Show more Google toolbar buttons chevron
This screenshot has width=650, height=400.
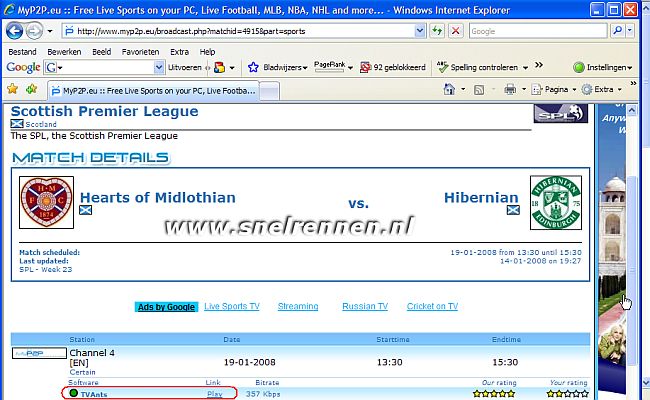(x=539, y=65)
